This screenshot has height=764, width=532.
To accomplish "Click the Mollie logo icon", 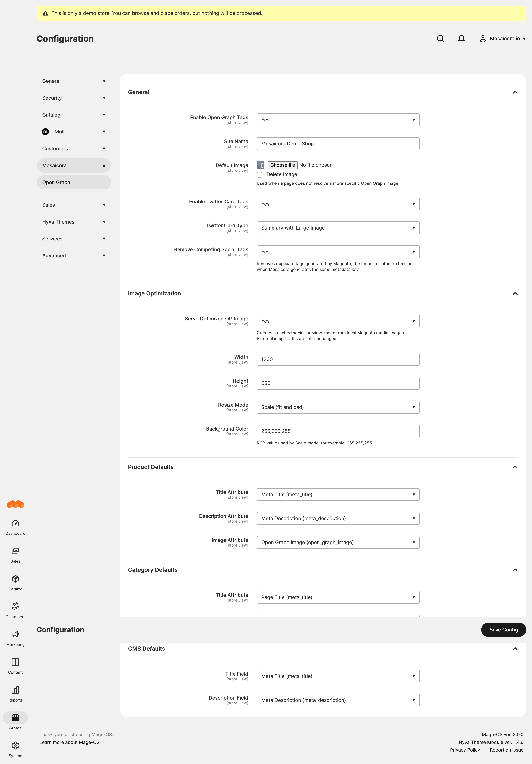I will [x=46, y=132].
